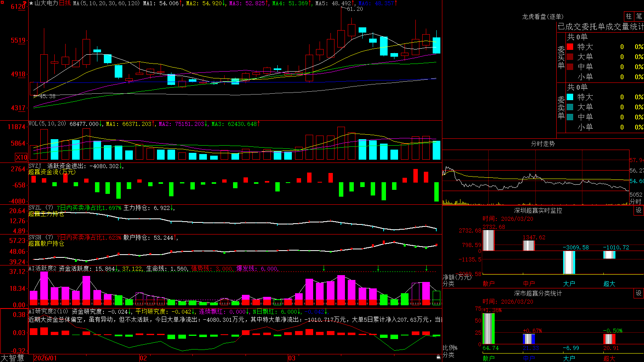Click the 比例% 分类 axis label
The image size is (644, 362).
coord(450,351)
